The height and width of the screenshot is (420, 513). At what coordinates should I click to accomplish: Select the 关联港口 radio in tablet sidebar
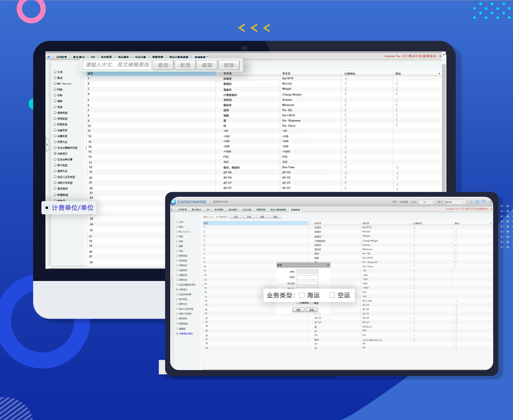coord(177,289)
